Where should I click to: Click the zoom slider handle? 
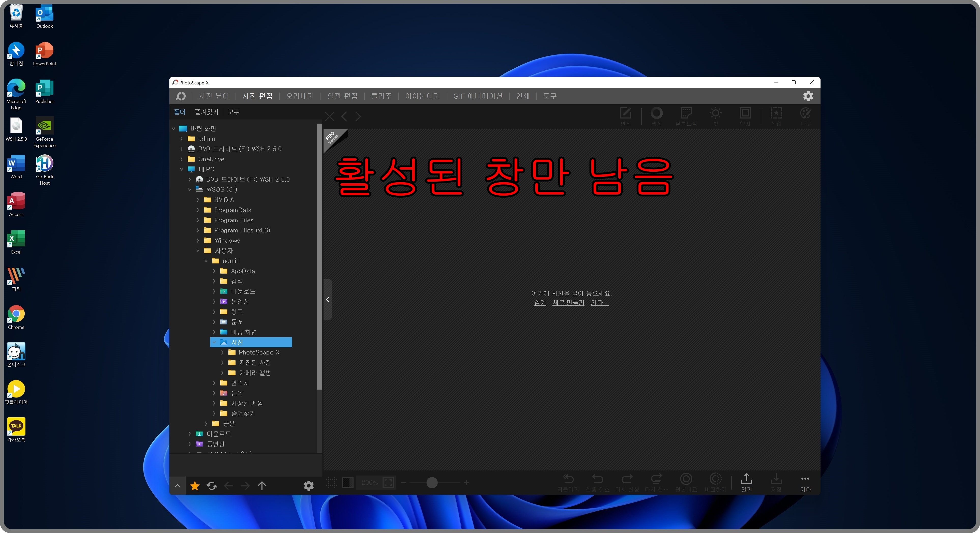click(432, 482)
